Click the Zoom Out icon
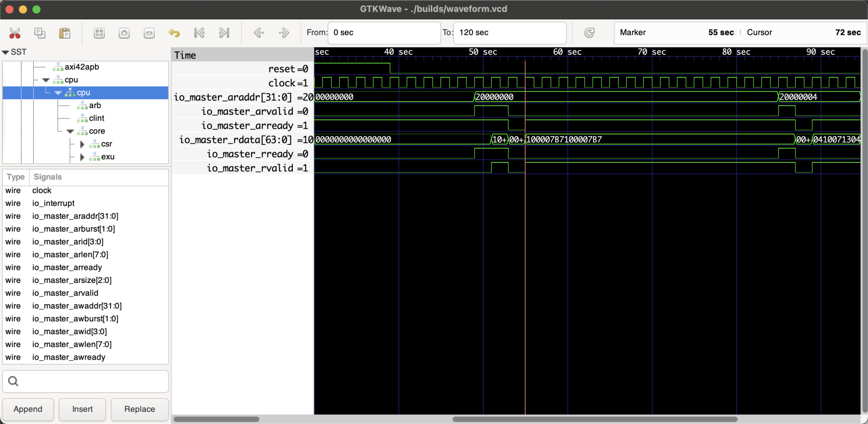 pos(149,33)
